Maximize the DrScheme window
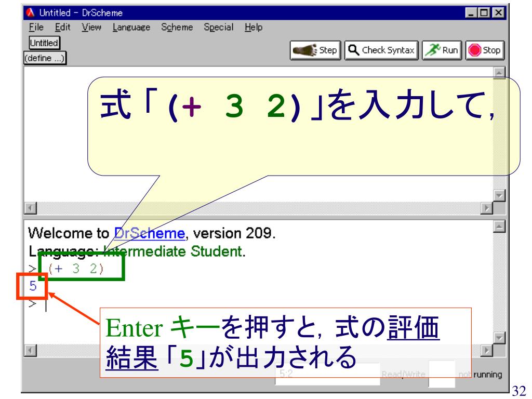 coord(484,13)
